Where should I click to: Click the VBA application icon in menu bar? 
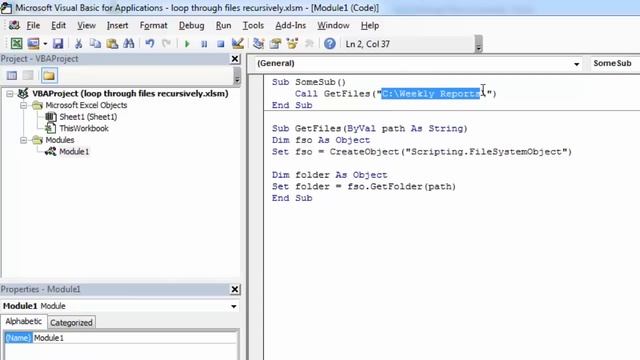coord(14,25)
